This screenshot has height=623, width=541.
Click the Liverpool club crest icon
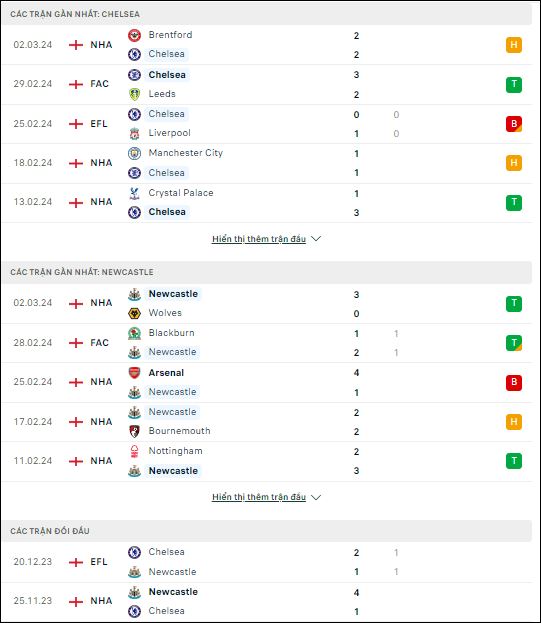[134, 134]
